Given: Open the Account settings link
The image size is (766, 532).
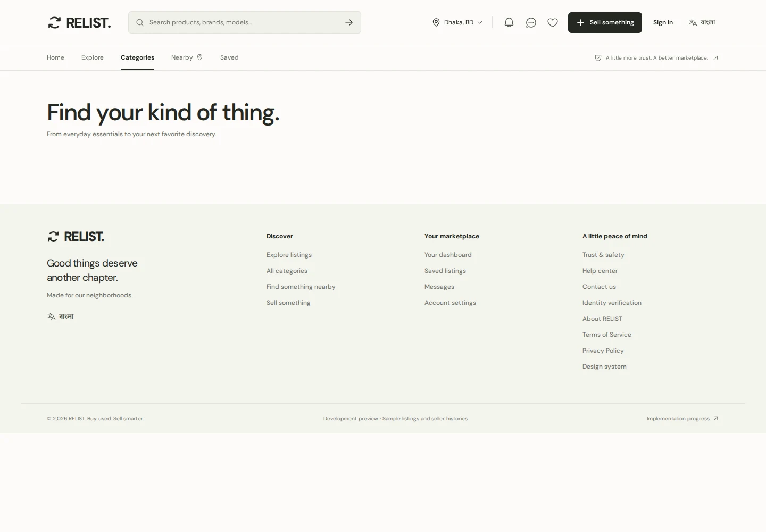Looking at the screenshot, I should [x=450, y=303].
